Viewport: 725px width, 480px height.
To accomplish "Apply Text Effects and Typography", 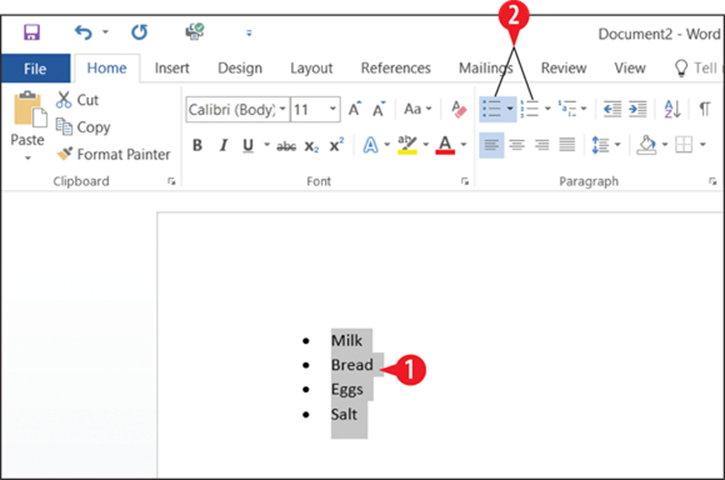I will pyautogui.click(x=370, y=145).
